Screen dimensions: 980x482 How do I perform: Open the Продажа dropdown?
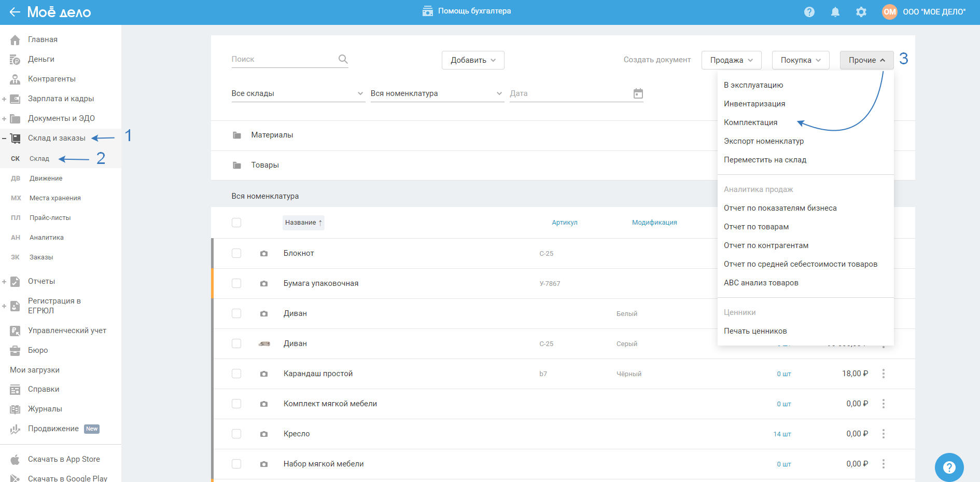pos(731,60)
